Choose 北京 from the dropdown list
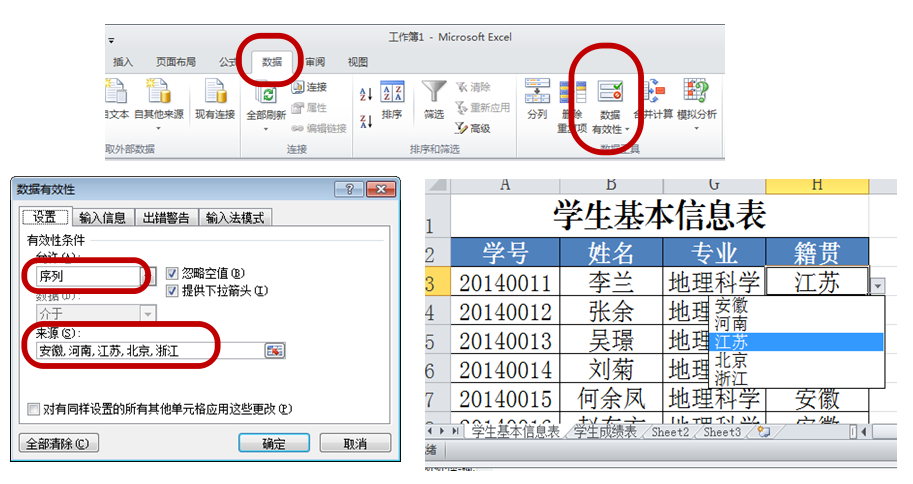913x484 pixels. coord(796,360)
